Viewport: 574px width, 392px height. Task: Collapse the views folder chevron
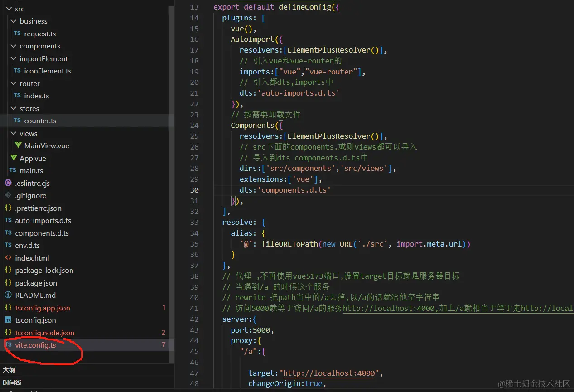click(x=13, y=133)
